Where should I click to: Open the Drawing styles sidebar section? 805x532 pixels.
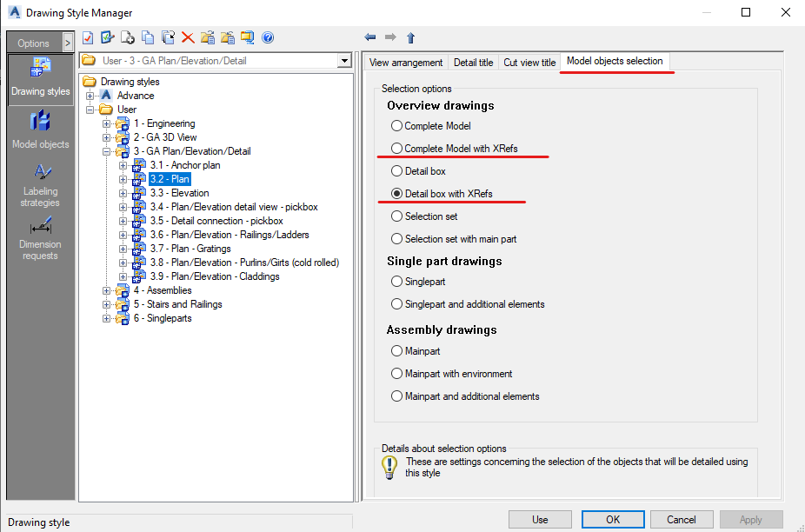point(41,78)
